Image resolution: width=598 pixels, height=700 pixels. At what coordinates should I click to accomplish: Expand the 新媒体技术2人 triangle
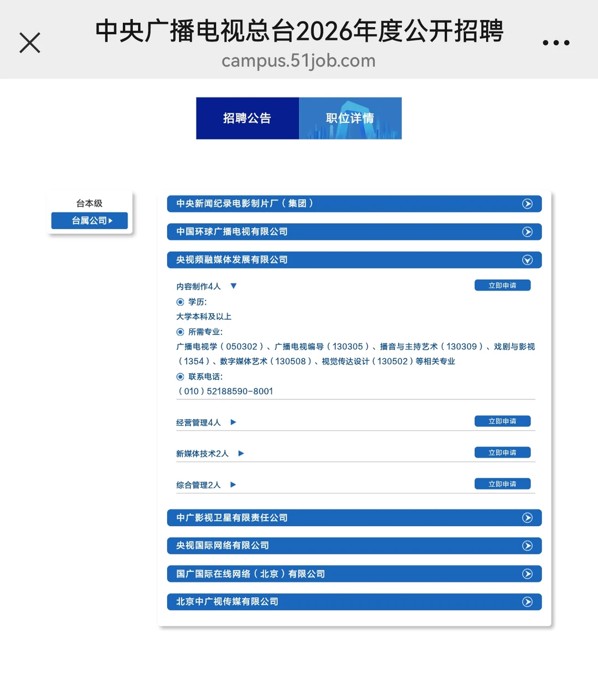tap(241, 453)
